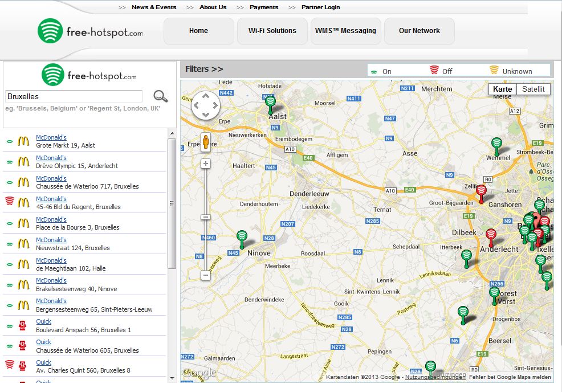Pan the map right with the arrow control
Image resolution: width=562 pixels, height=392 pixels.
click(215, 105)
